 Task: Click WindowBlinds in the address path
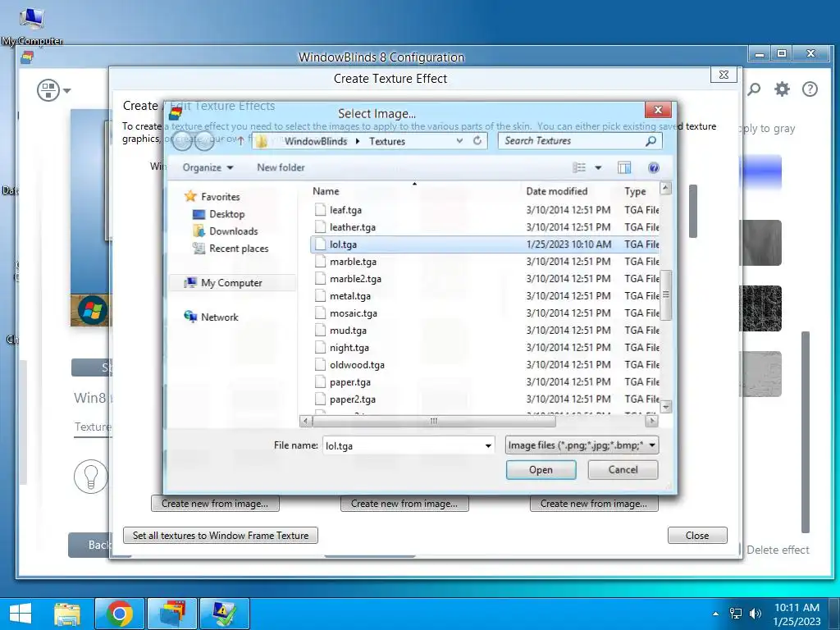click(316, 141)
